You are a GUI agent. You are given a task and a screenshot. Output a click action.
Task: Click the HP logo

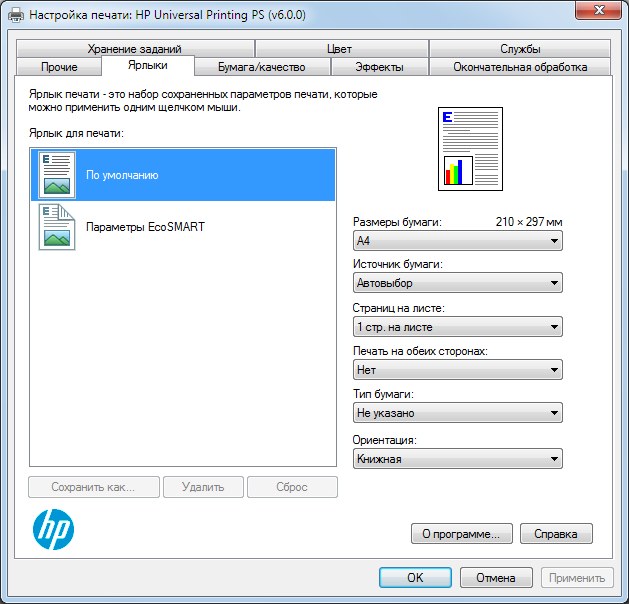53,529
